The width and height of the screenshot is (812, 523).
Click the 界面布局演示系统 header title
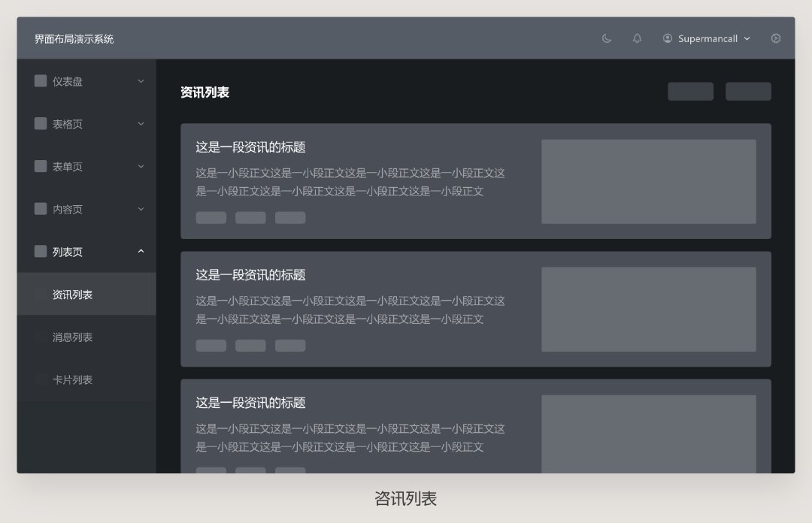coord(74,39)
